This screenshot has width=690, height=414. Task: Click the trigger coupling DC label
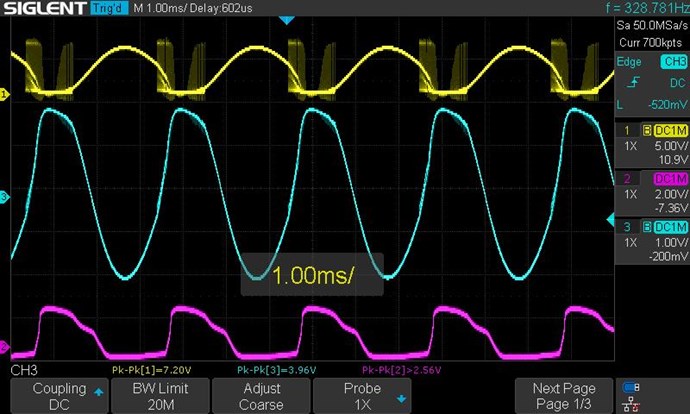(677, 83)
